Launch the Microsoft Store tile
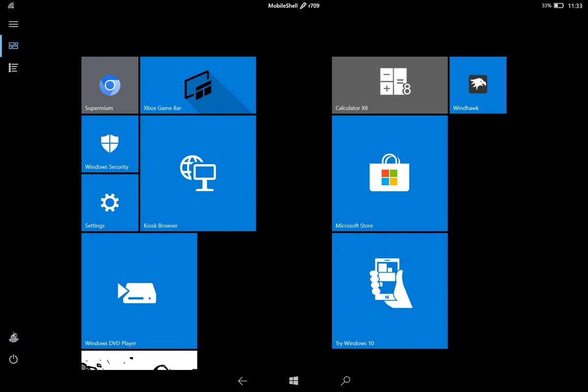 click(x=390, y=173)
